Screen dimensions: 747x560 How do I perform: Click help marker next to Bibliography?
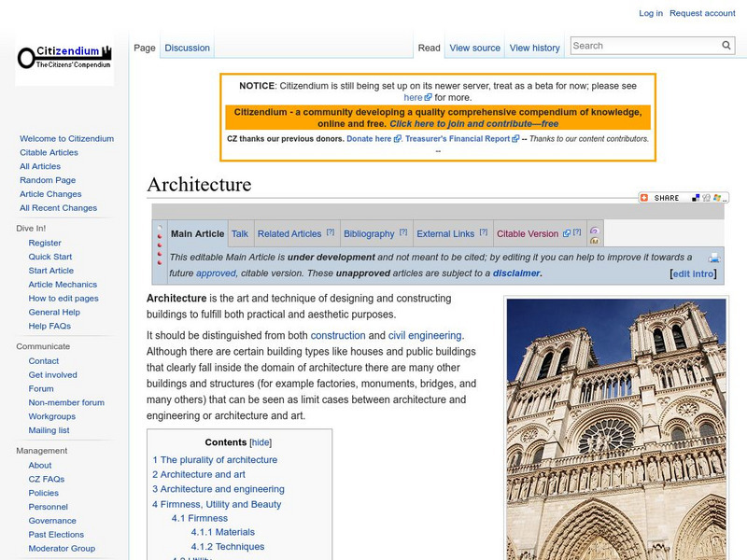point(403,232)
